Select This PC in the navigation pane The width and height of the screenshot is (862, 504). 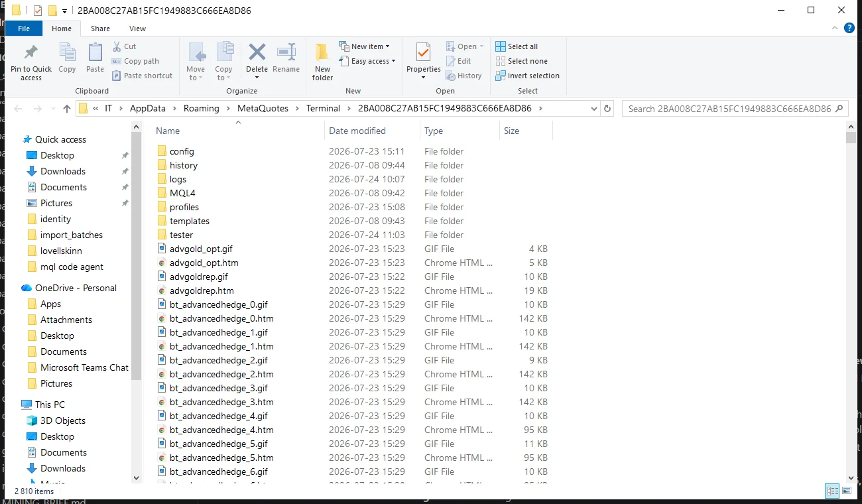coord(50,405)
